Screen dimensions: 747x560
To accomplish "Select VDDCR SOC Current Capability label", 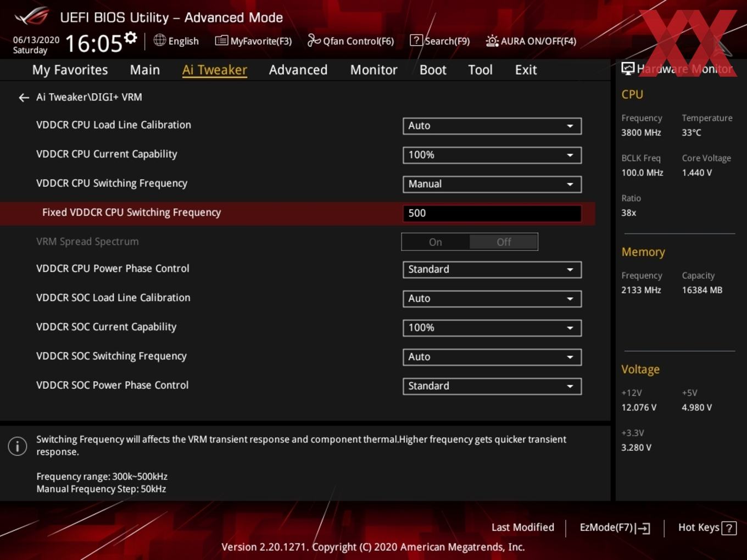I will 106,327.
